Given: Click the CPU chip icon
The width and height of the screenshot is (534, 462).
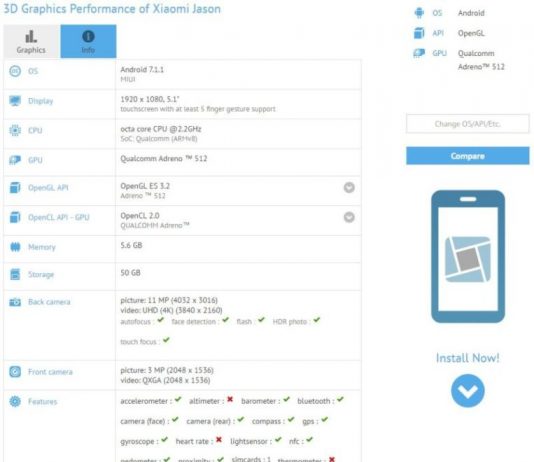Looking at the screenshot, I should pyautogui.click(x=15, y=130).
